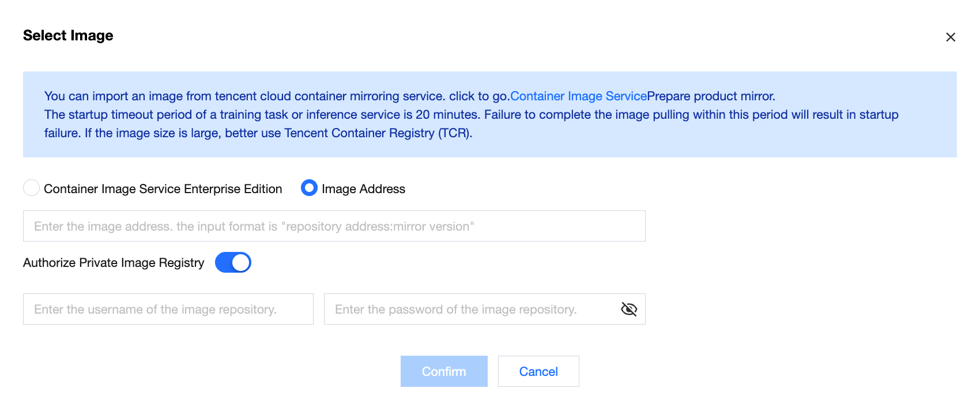The width and height of the screenshot is (980, 407).
Task: Toggle password visibility eye icon
Action: click(x=628, y=310)
